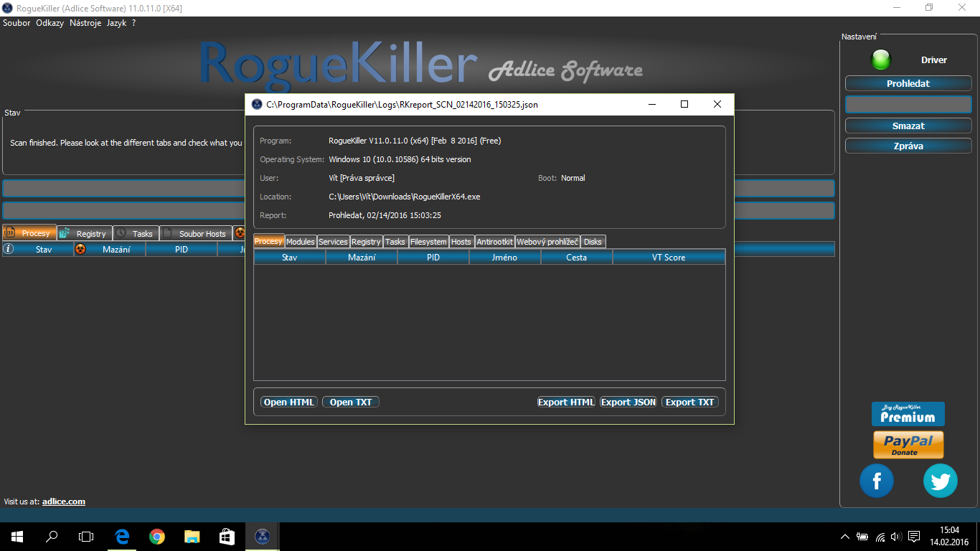Viewport: 980px width, 551px height.
Task: Click the main window PID column header
Action: [181, 249]
